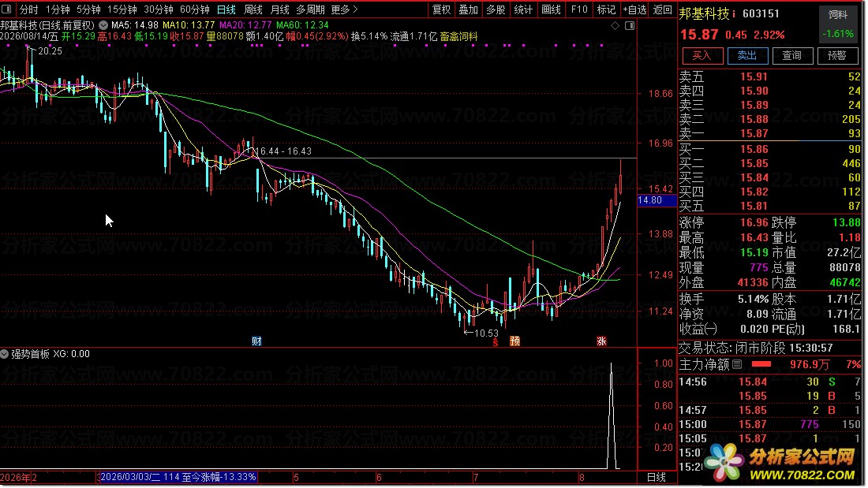Click the 16.44 - 16.43 line label
Viewport: 868px width, 488px height.
coord(284,151)
